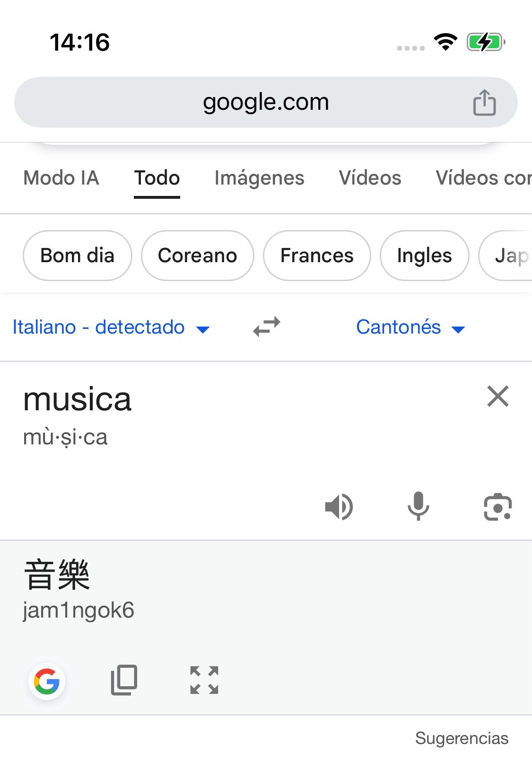This screenshot has height=761, width=532.
Task: Copy the Cantonese translation
Action: click(x=124, y=680)
